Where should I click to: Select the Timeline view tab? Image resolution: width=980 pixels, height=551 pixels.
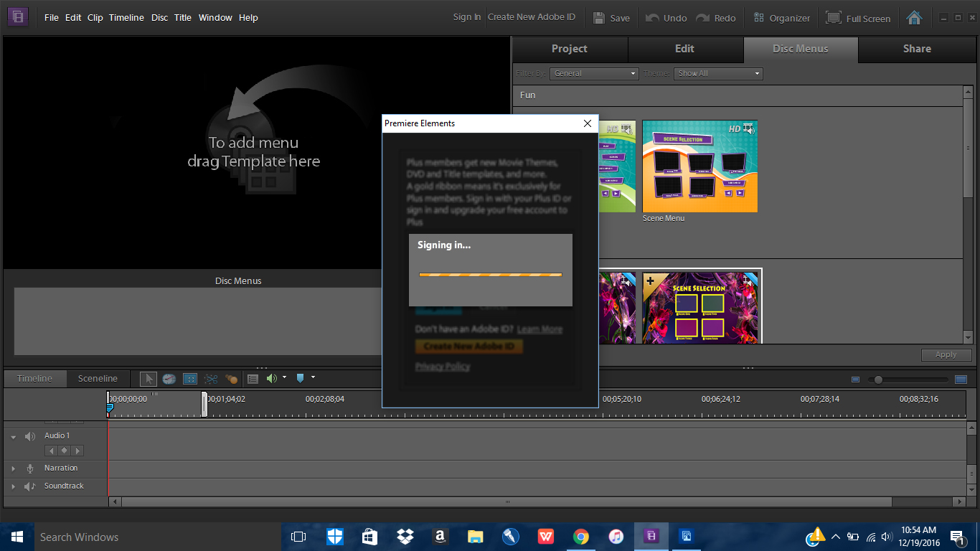tap(35, 378)
